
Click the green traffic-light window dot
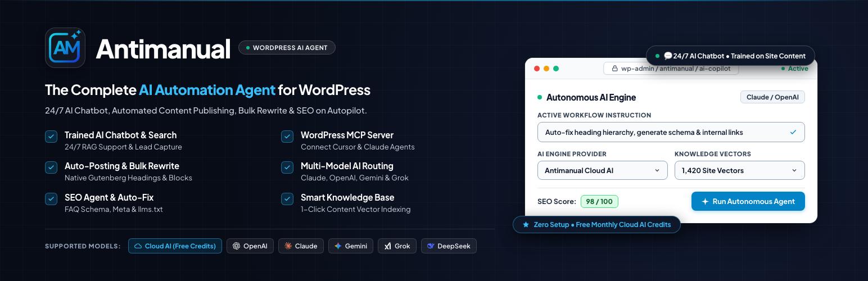click(556, 69)
